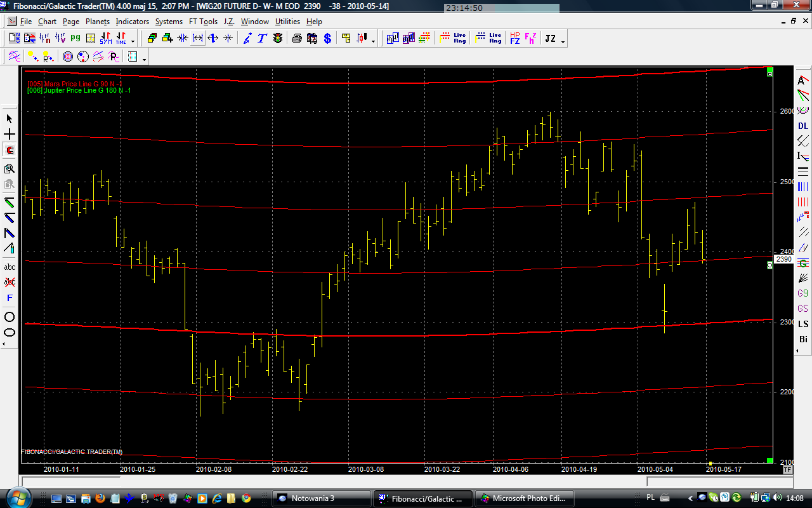Toggle the LS tool in right sidebar
Viewport: 812px width, 508px height.
[x=803, y=324]
